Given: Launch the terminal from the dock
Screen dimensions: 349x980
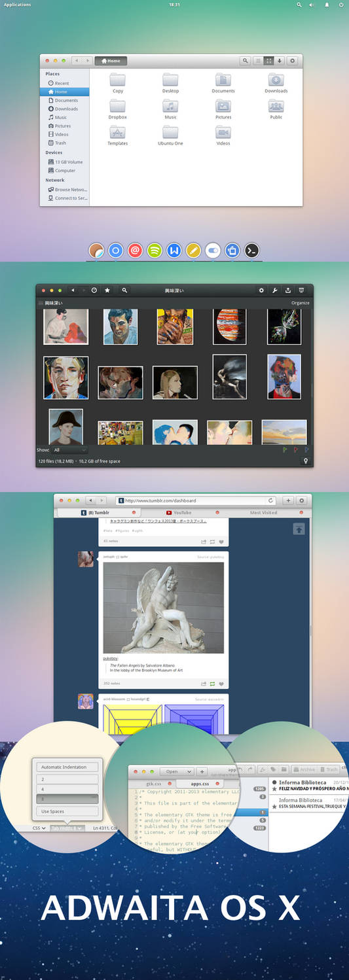Looking at the screenshot, I should click(251, 250).
